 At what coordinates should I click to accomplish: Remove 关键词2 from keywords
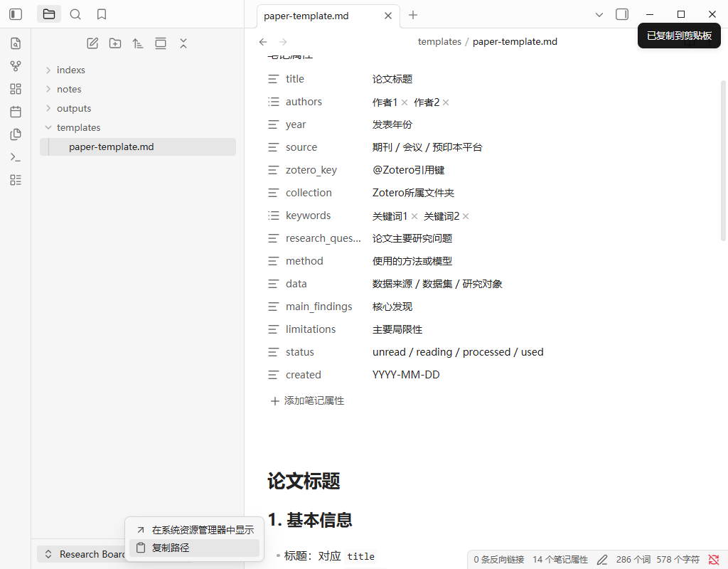tap(466, 216)
